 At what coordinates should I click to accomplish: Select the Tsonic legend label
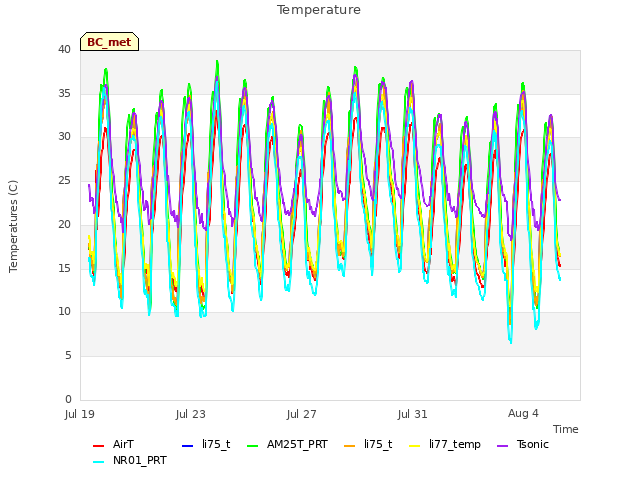[533, 444]
